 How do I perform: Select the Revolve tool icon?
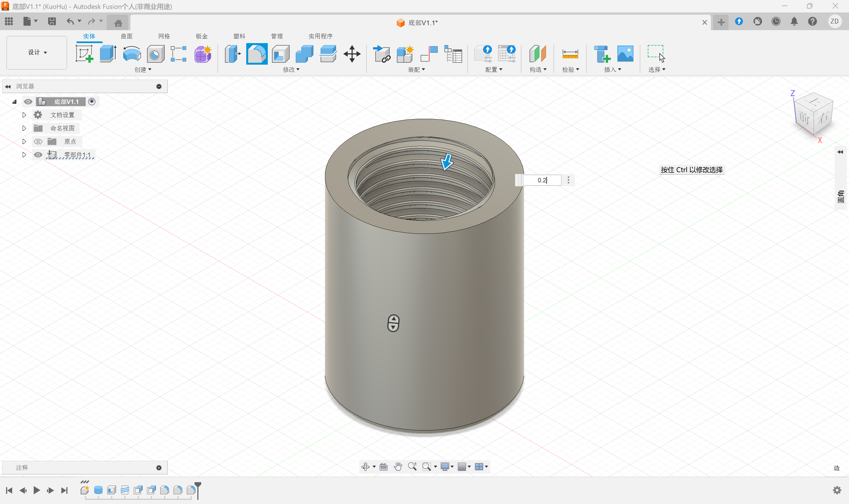pyautogui.click(x=132, y=54)
